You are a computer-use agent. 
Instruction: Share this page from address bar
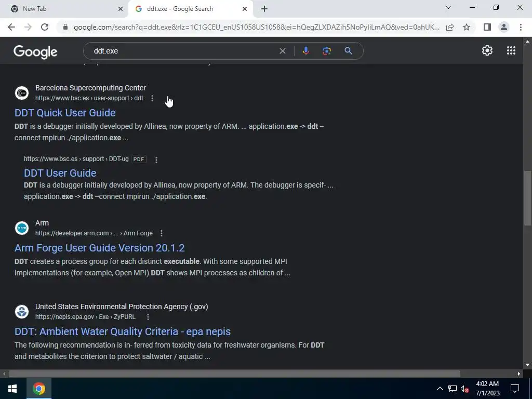pos(450,27)
